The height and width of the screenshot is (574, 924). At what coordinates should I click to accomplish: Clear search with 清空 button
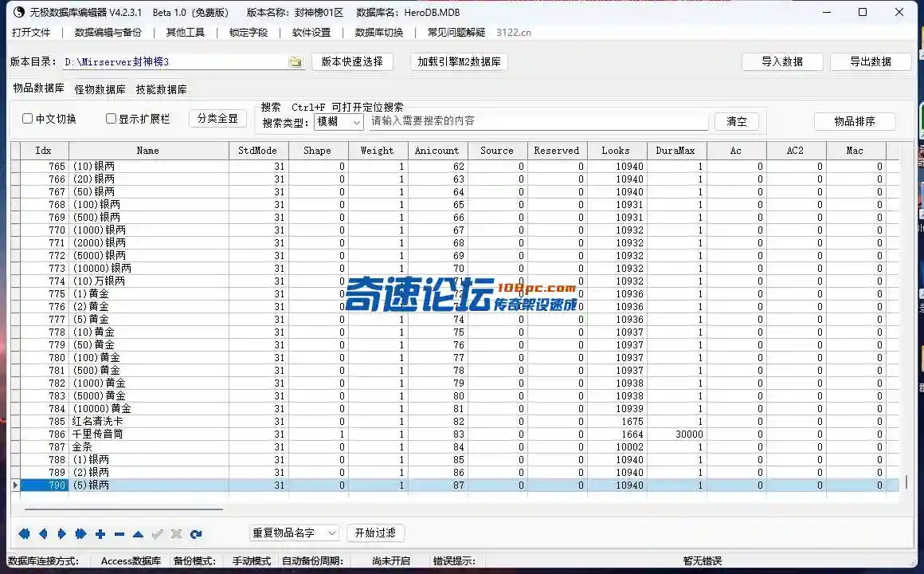(x=737, y=121)
